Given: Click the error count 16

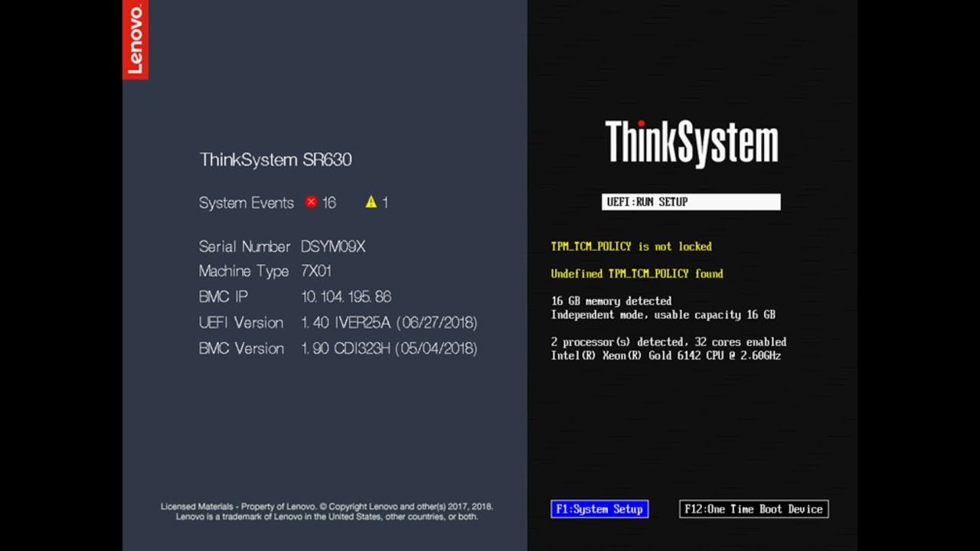Looking at the screenshot, I should pos(329,203).
